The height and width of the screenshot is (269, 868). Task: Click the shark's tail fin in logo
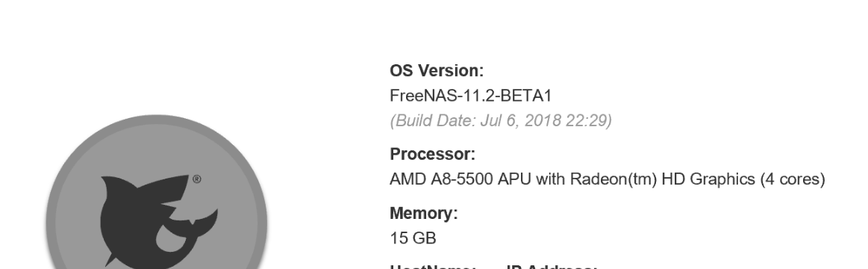[202, 222]
